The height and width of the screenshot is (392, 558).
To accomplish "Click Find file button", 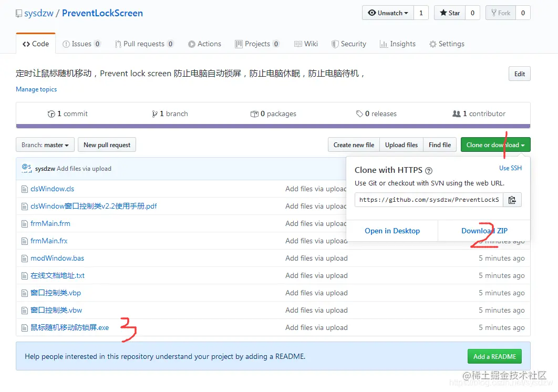I will [440, 145].
